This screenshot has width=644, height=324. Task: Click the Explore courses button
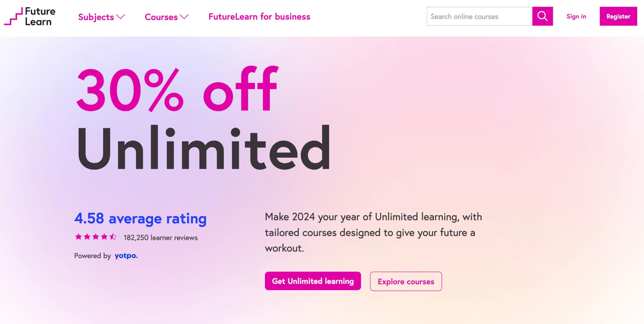coord(405,281)
